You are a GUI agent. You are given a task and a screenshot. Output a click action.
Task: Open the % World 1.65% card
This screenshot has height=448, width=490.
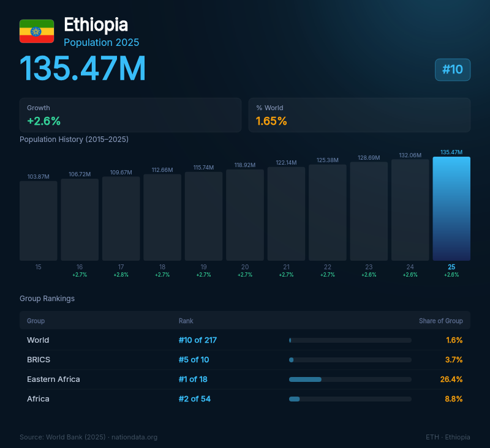pos(360,115)
